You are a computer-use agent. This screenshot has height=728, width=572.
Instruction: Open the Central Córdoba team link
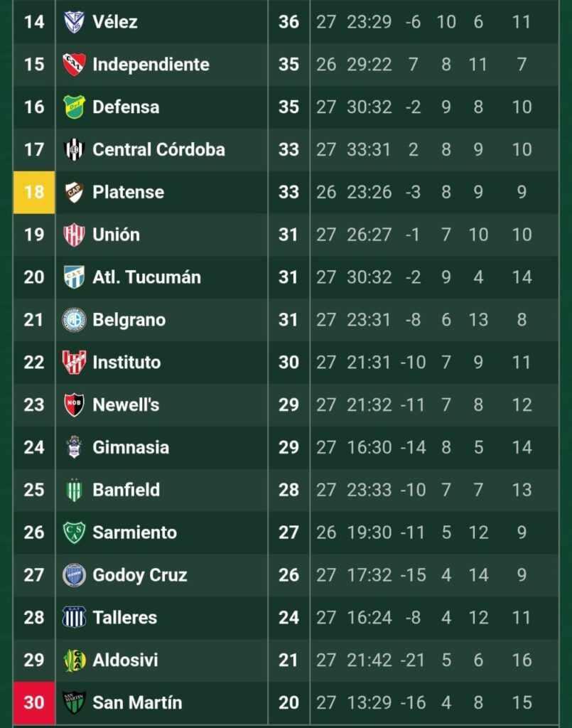point(158,149)
